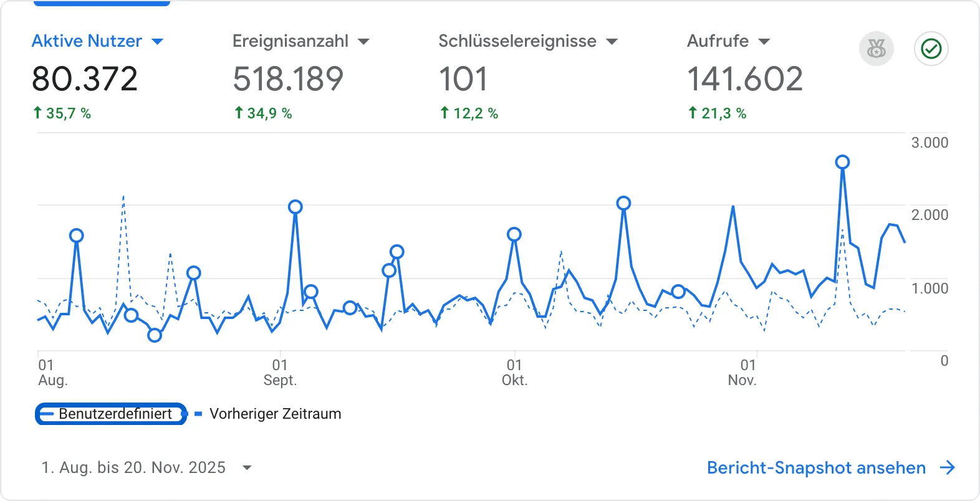Open the Aktive Nutzer metric dropdown
The height and width of the screenshot is (501, 980).
coord(158,41)
